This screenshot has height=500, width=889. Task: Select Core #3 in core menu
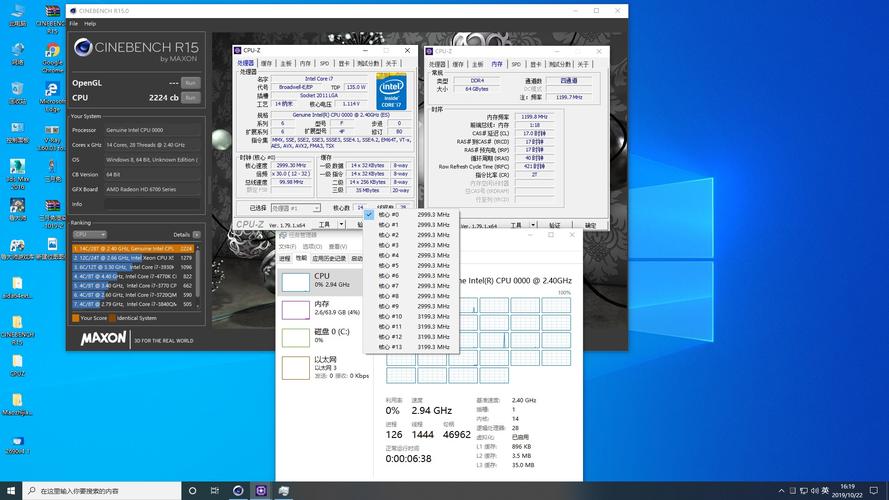coord(410,245)
